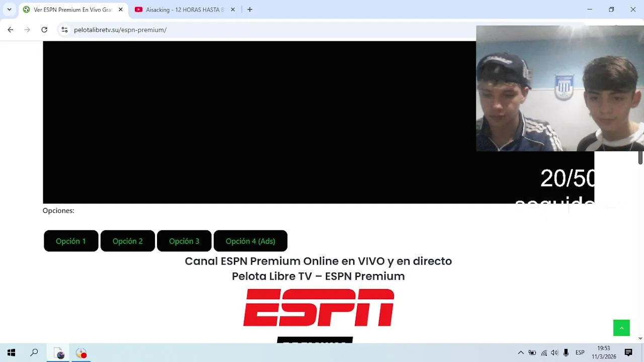Close the Ver ESPN Premium tab
The width and height of the screenshot is (644, 362).
(121, 10)
